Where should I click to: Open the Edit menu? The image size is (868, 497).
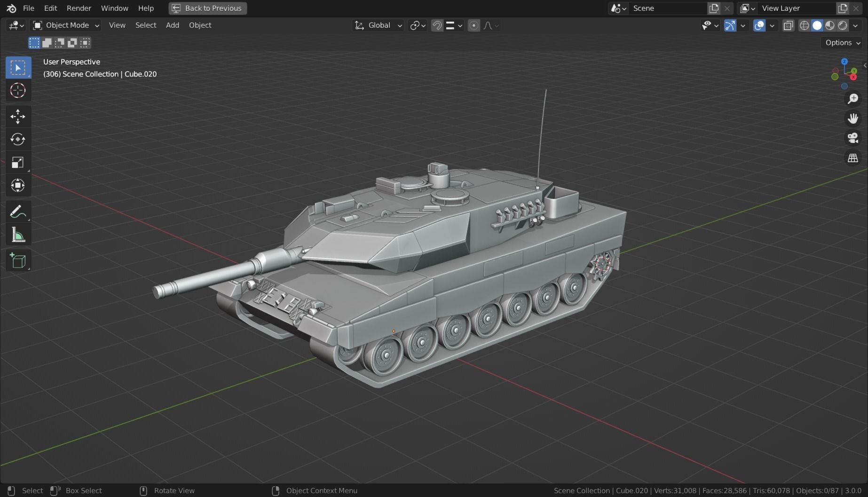tap(50, 8)
